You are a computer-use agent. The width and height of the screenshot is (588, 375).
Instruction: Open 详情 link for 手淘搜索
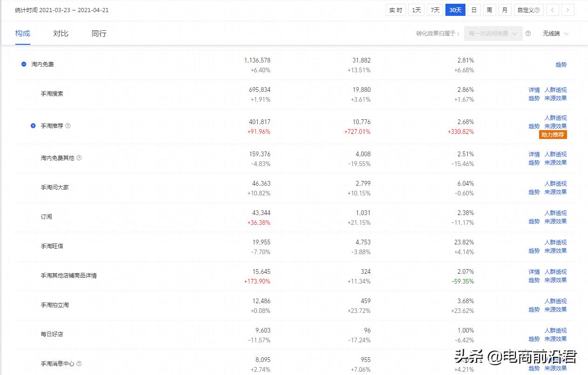coord(534,90)
